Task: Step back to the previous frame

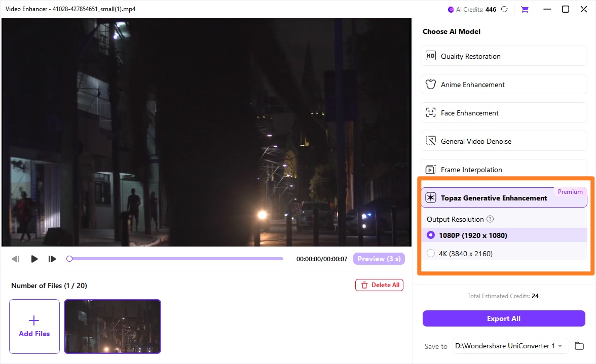Action: click(16, 259)
